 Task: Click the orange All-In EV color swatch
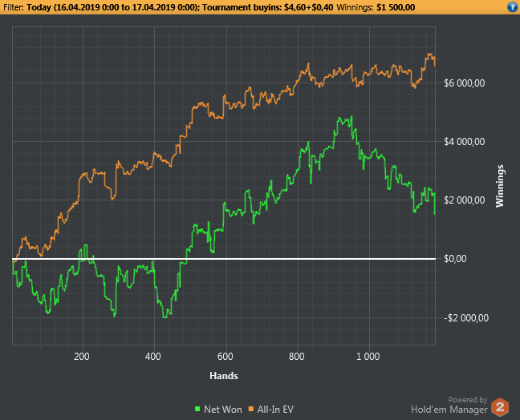point(250,409)
